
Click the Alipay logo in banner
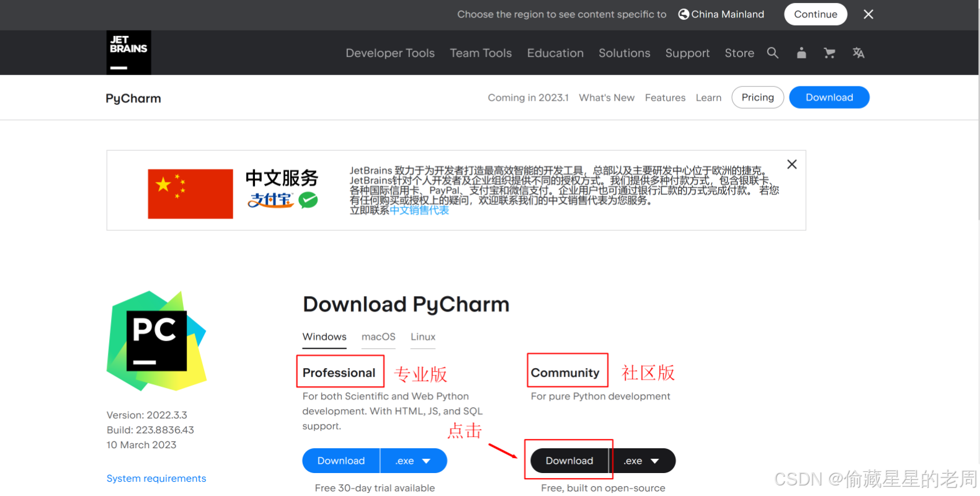pyautogui.click(x=270, y=200)
